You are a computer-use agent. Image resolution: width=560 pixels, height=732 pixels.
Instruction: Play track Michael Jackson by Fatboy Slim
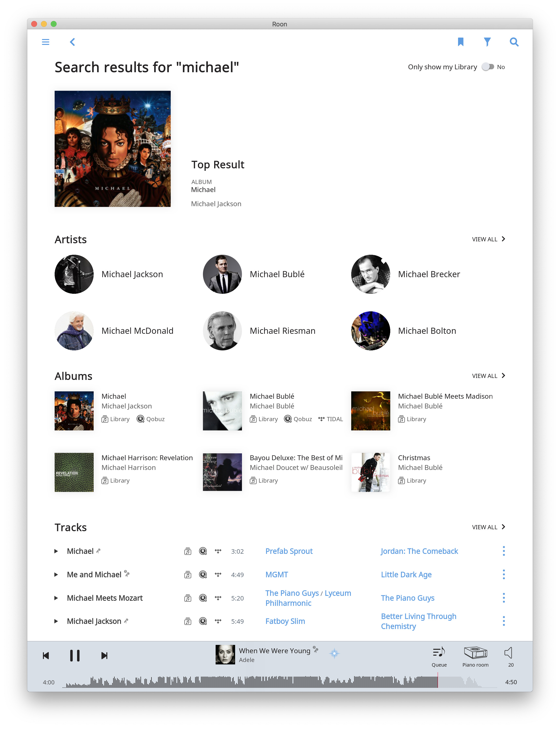point(56,621)
